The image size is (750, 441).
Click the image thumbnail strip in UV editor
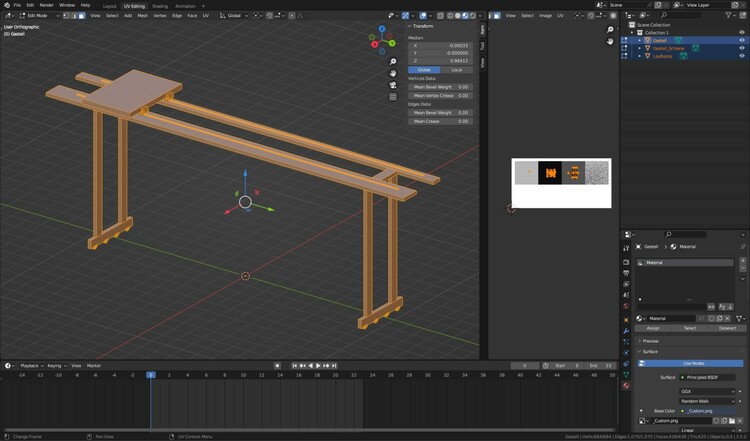pos(561,172)
